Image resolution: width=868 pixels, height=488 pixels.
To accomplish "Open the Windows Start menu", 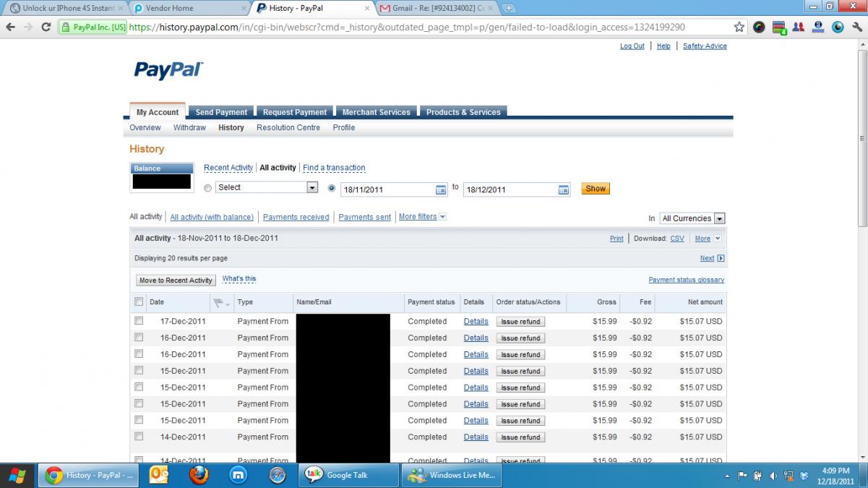I will (17, 475).
